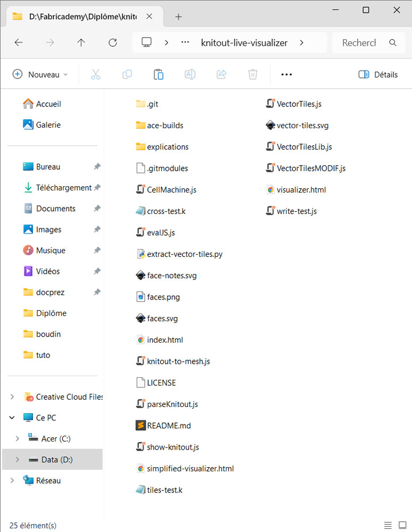Unpin docprez from quick access
The image size is (412, 532).
(x=97, y=292)
